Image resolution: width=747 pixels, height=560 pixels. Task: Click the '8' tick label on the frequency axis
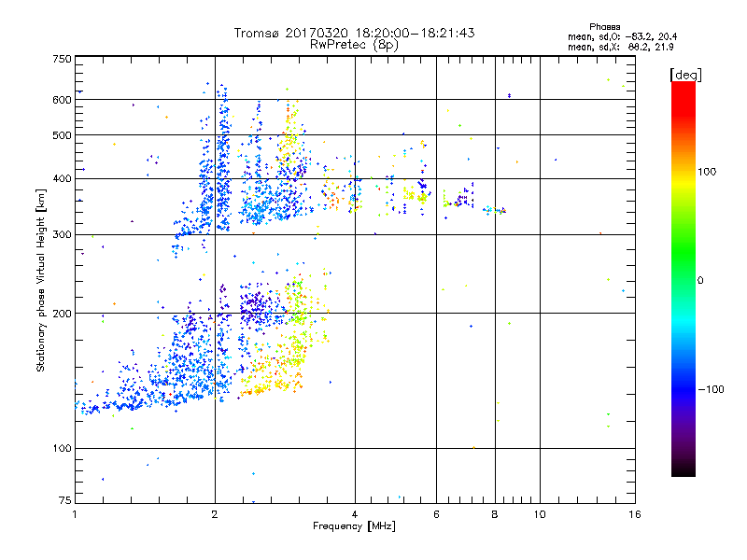[495, 514]
